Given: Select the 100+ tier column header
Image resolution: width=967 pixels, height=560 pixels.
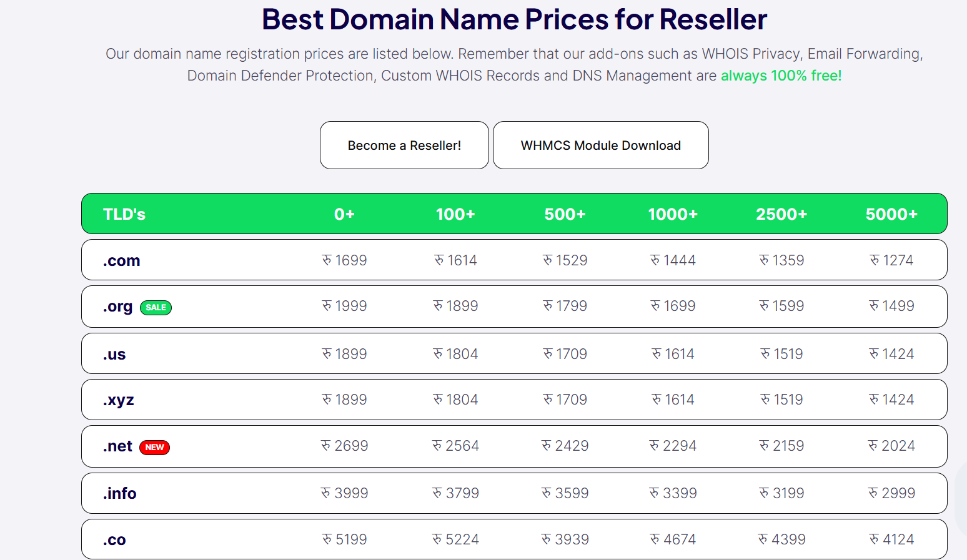Looking at the screenshot, I should [x=455, y=214].
